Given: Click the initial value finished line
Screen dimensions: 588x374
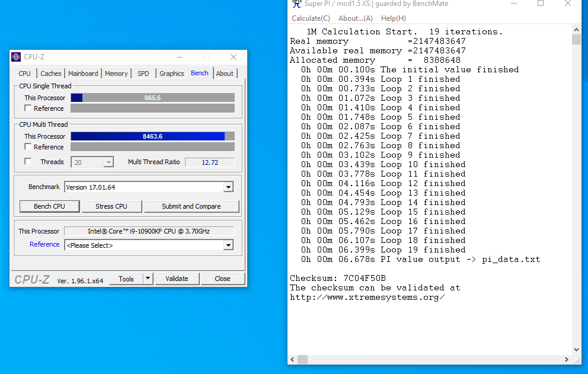Looking at the screenshot, I should pos(410,70).
